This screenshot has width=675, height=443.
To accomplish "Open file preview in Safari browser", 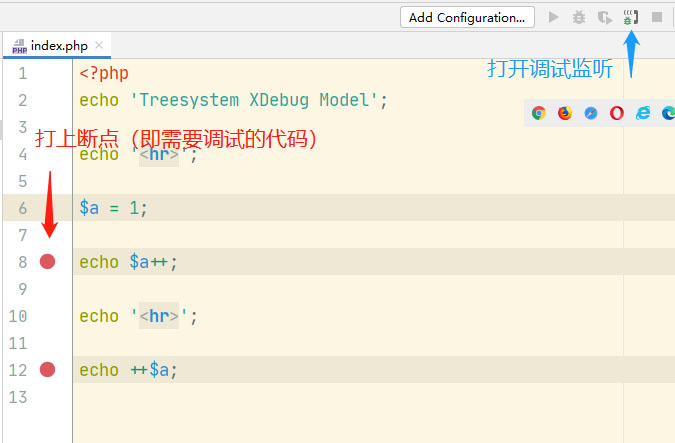I will 591,113.
